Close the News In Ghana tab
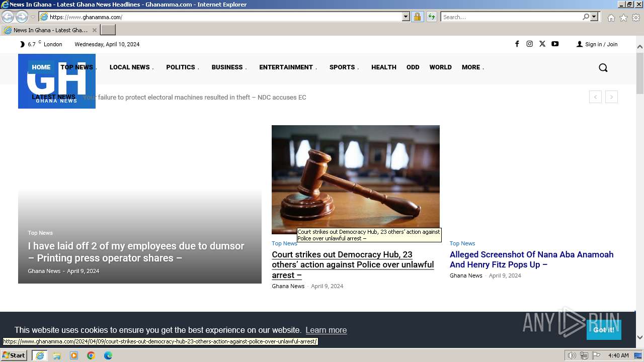 [94, 30]
